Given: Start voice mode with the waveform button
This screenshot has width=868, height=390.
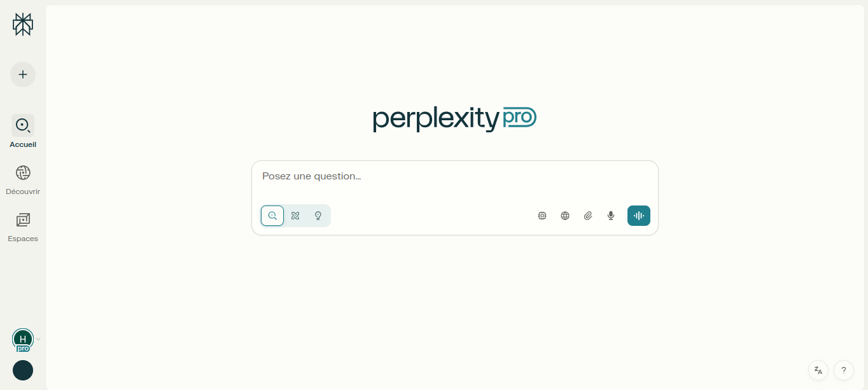Looking at the screenshot, I should [639, 216].
